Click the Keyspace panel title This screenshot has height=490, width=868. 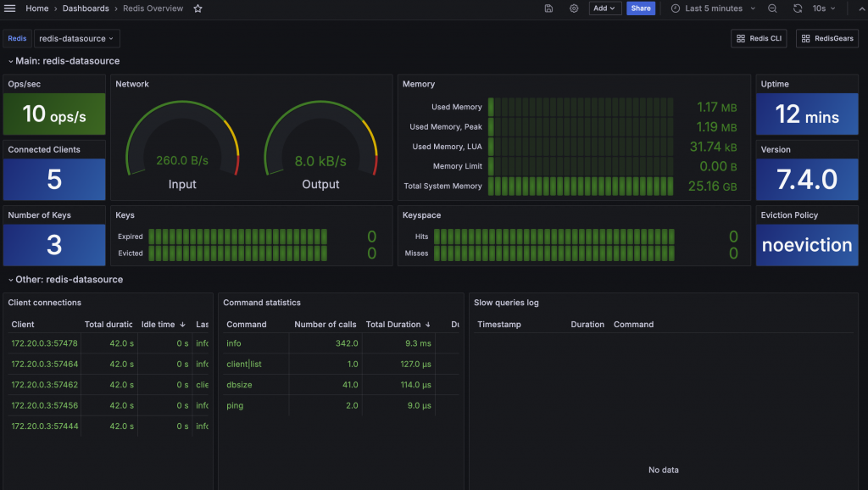point(422,214)
